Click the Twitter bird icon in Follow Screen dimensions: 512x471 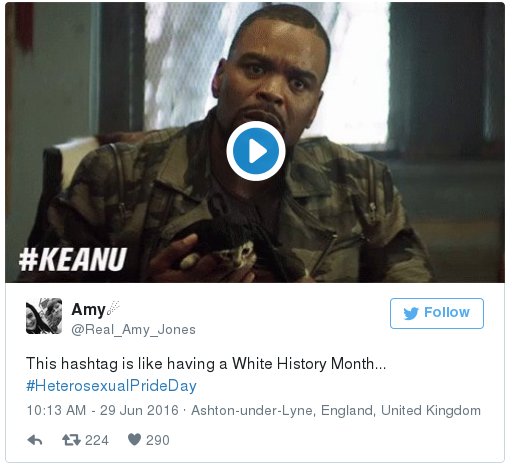pos(411,313)
